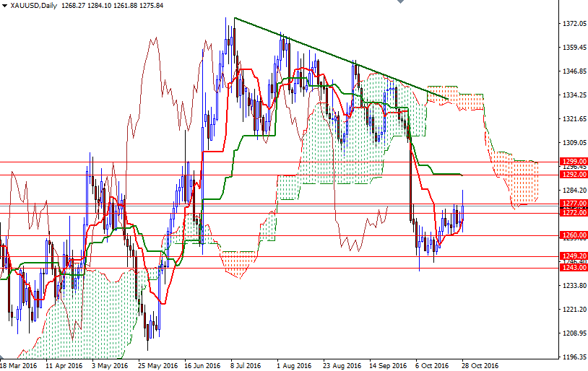The image size is (588, 371).
Task: Click the 16 Jun 2016 date label
Action: (202, 365)
